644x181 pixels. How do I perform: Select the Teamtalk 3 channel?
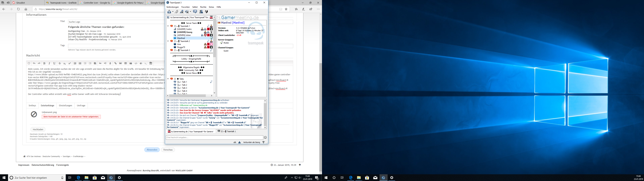[185, 50]
